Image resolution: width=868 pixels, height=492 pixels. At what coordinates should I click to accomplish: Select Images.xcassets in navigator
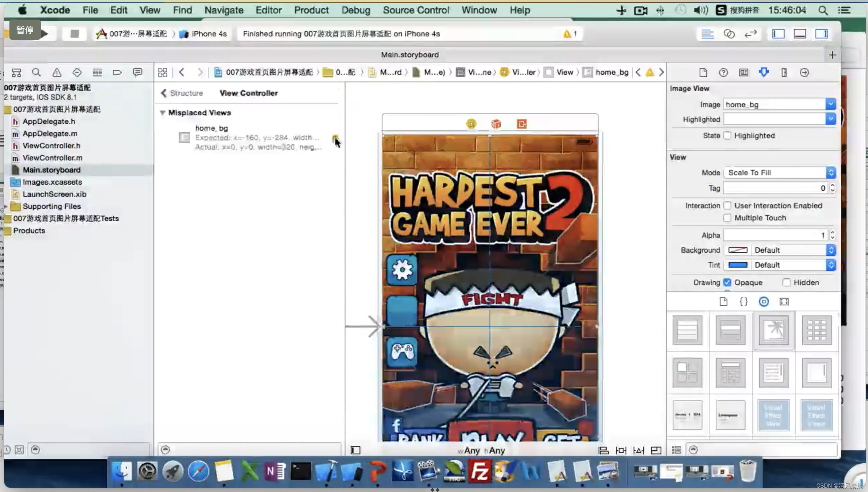click(x=52, y=182)
